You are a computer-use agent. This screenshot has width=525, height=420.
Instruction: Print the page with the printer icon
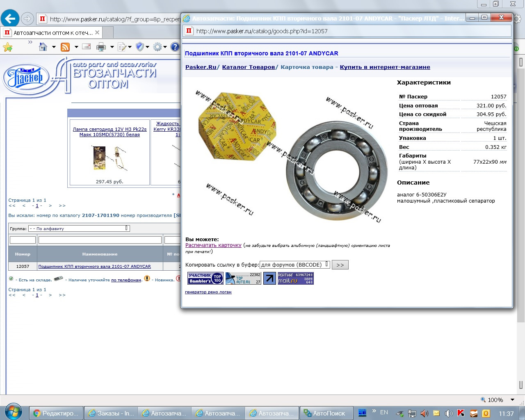[101, 47]
